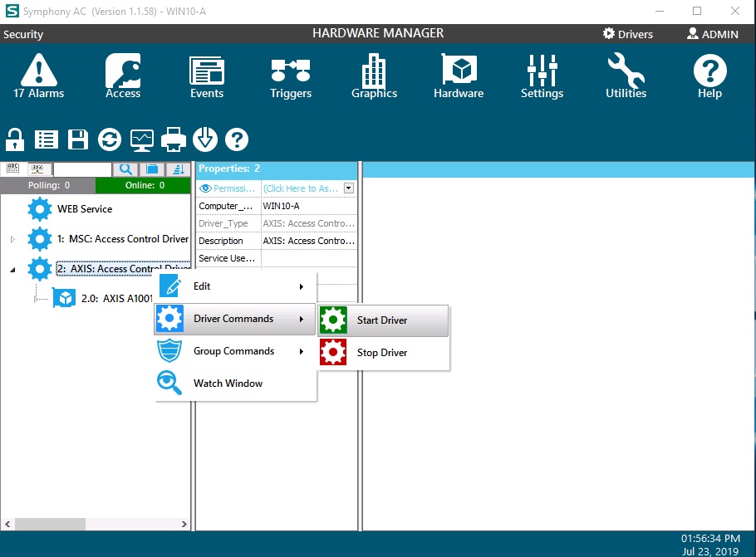Click the question mark toolbar help icon

coord(236,139)
